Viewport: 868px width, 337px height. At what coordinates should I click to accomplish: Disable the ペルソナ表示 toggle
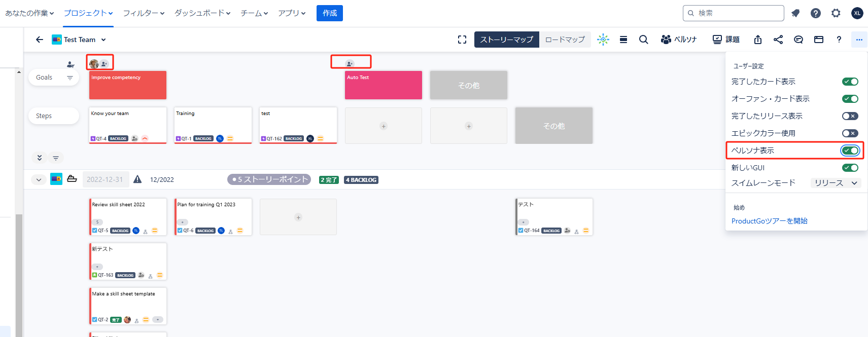[x=850, y=151]
